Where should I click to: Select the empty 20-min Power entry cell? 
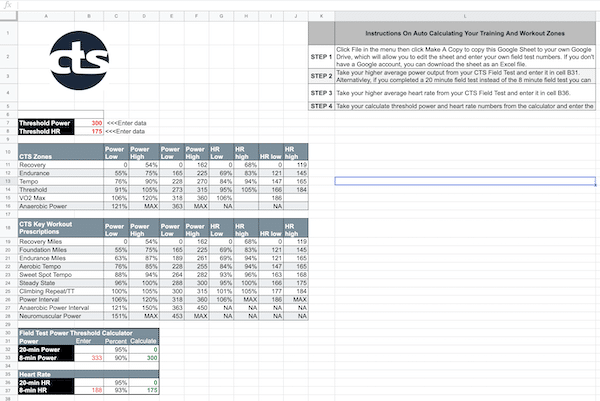89,349
